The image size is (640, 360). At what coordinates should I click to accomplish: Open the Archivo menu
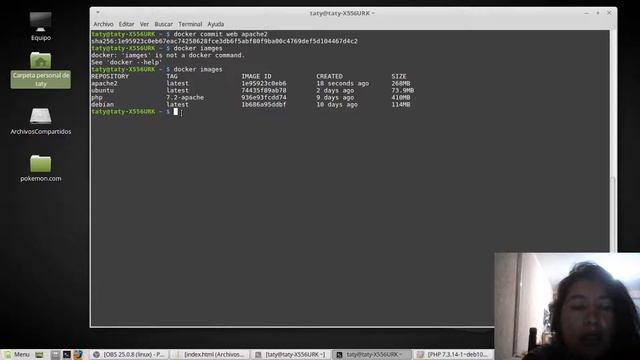tap(103, 24)
